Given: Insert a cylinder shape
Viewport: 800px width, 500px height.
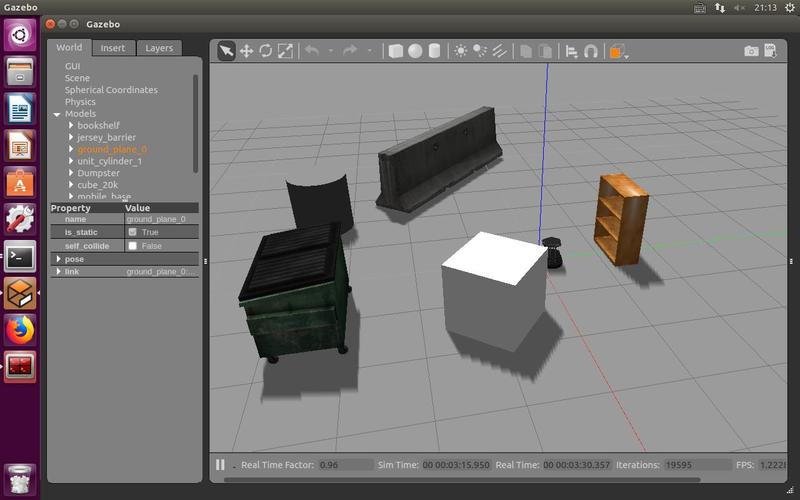Looking at the screenshot, I should [434, 51].
